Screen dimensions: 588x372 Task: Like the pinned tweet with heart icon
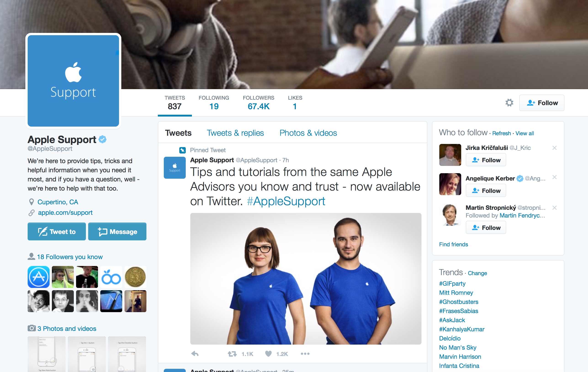tap(268, 354)
